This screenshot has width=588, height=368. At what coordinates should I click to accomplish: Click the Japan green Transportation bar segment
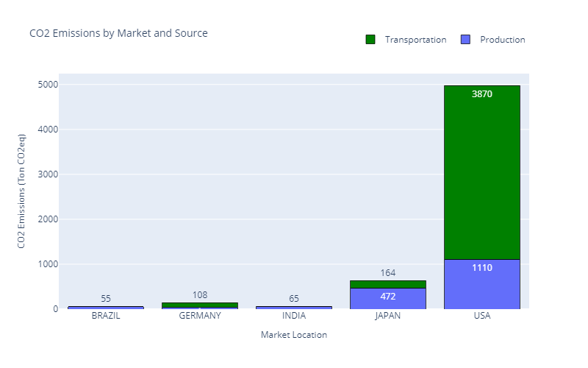coord(388,284)
